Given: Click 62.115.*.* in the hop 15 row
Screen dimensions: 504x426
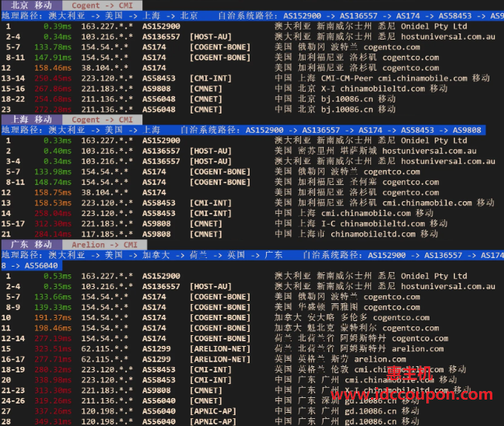Looking at the screenshot, I should coord(104,348).
